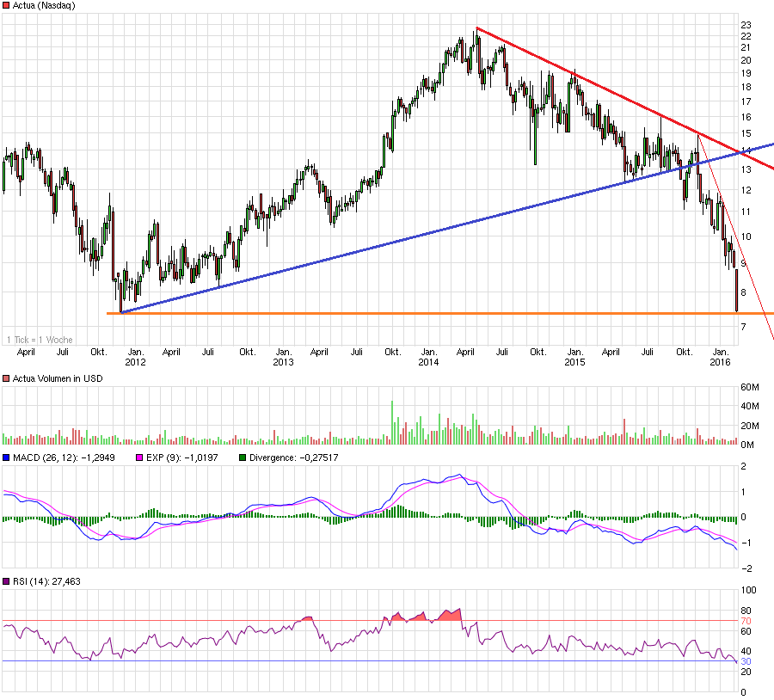Screen dimensions: 774x700
Task: Click the 'Actua Volumen in USD' label
Action: pos(58,378)
